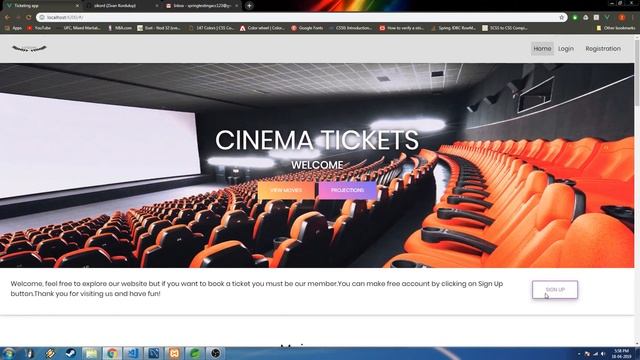Viewport: 640px width, 360px height.
Task: Open OBS Studio from the taskbar
Action: tap(216, 353)
